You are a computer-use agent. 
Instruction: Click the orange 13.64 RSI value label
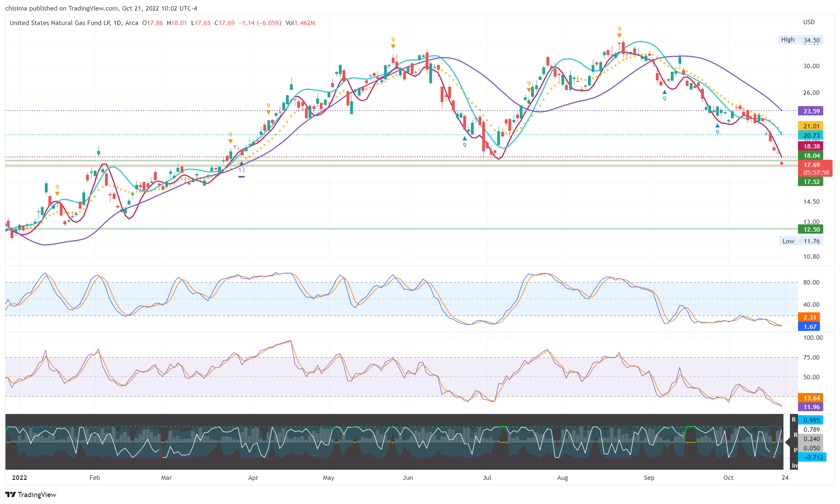pyautogui.click(x=811, y=398)
